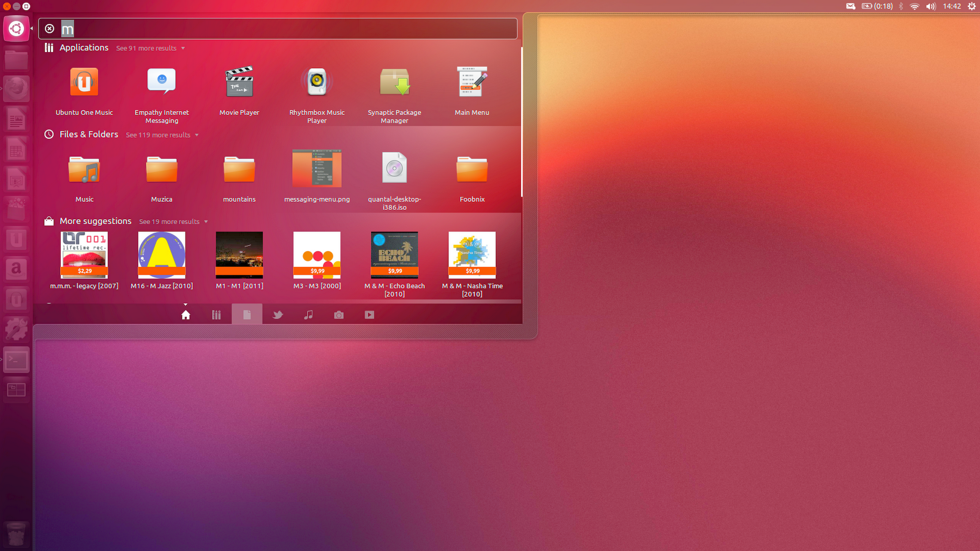Viewport: 980px width, 551px height.
Task: Open the Wi-Fi network indicator
Action: pyautogui.click(x=914, y=6)
